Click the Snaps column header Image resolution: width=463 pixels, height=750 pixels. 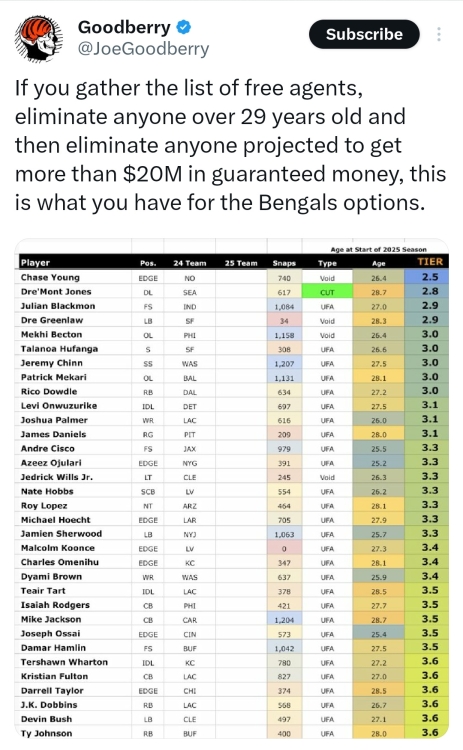click(x=284, y=263)
